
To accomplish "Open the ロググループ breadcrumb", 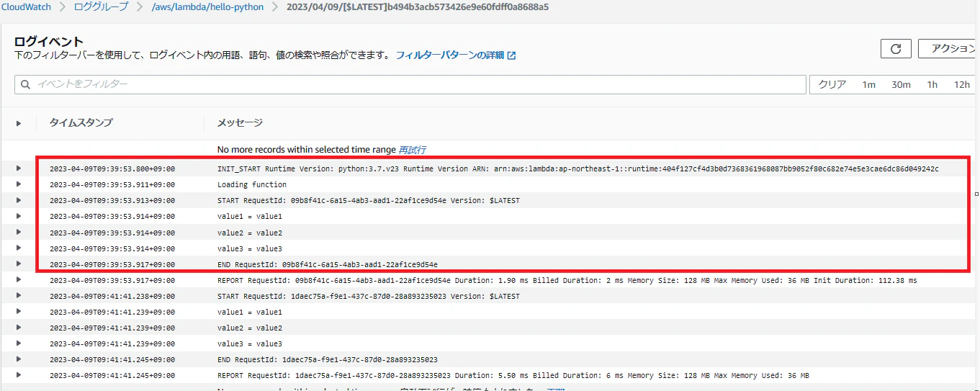I will click(100, 6).
